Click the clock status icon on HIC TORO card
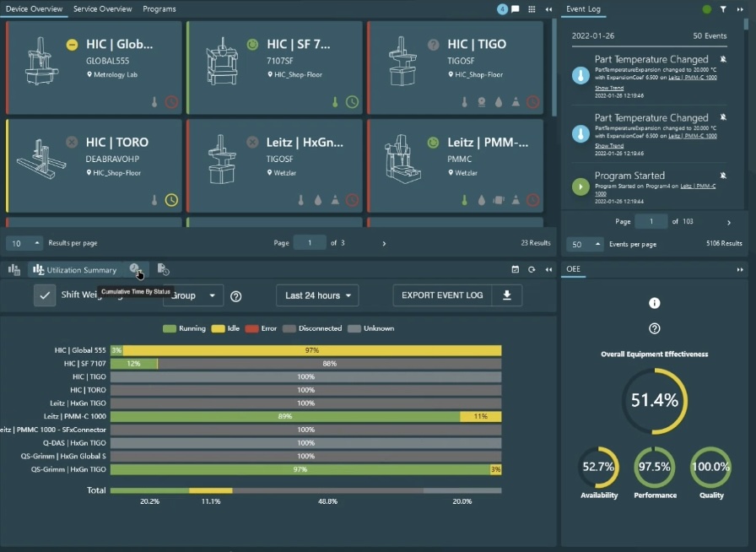The width and height of the screenshot is (756, 552). [171, 200]
